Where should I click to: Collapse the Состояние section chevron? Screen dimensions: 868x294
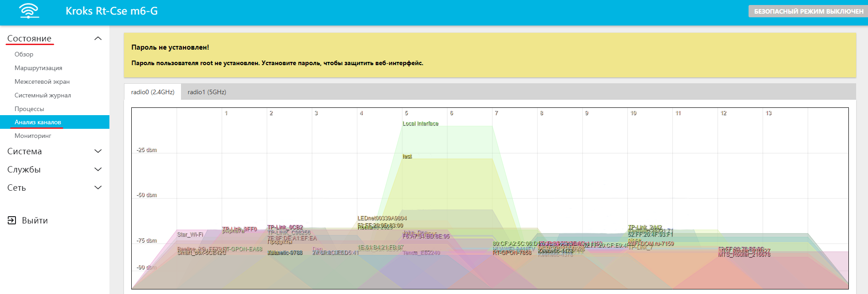point(98,39)
